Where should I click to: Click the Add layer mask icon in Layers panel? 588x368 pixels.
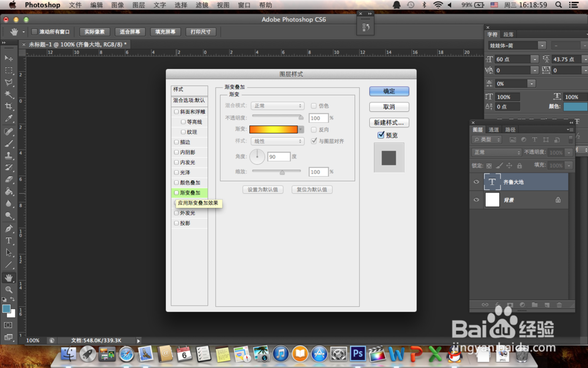[x=510, y=304]
